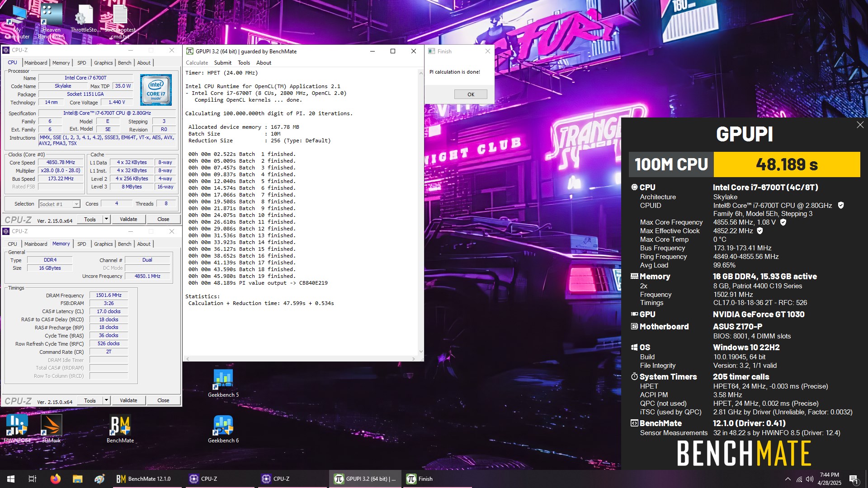Click Tools button in top CPU-Z window
Image resolution: width=868 pixels, height=488 pixels.
pyautogui.click(x=90, y=219)
